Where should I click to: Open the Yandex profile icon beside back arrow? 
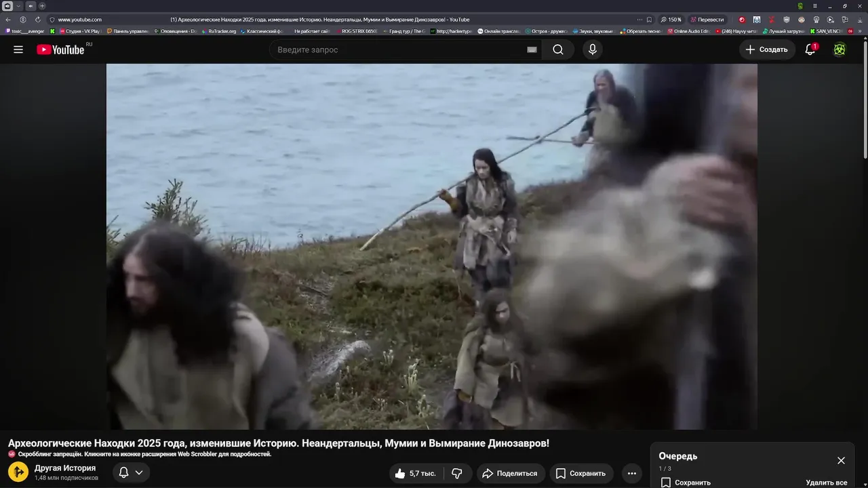point(23,20)
